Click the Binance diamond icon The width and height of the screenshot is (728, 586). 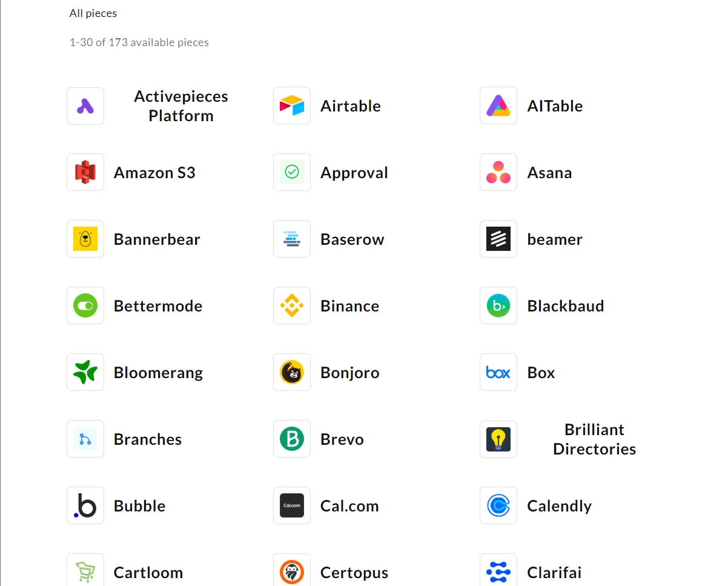point(292,305)
